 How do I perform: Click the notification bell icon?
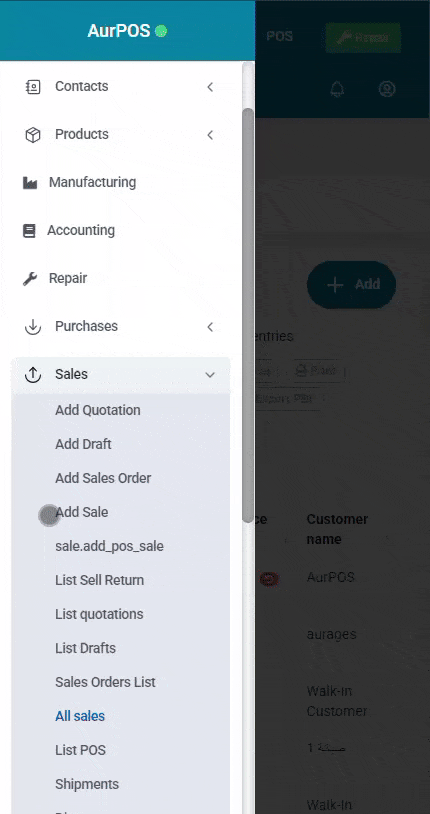click(337, 89)
